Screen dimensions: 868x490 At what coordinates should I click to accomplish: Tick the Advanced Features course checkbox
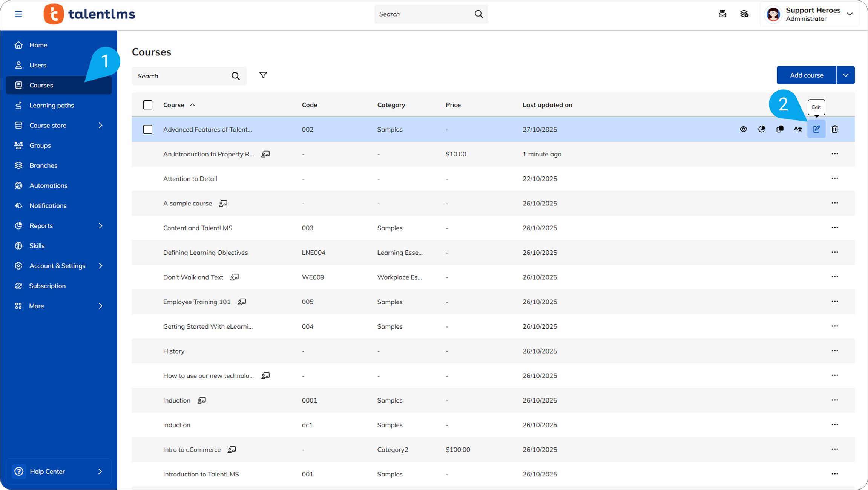pos(148,129)
